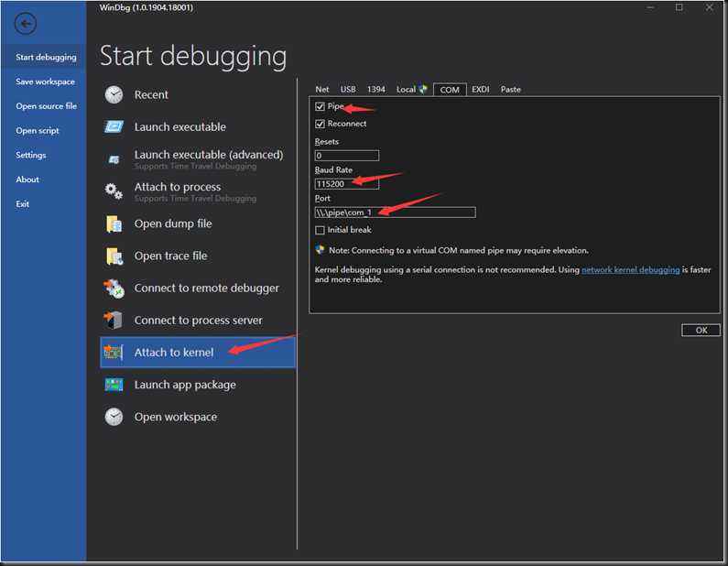Choose Exit in the sidebar
The height and width of the screenshot is (566, 728).
[22, 204]
